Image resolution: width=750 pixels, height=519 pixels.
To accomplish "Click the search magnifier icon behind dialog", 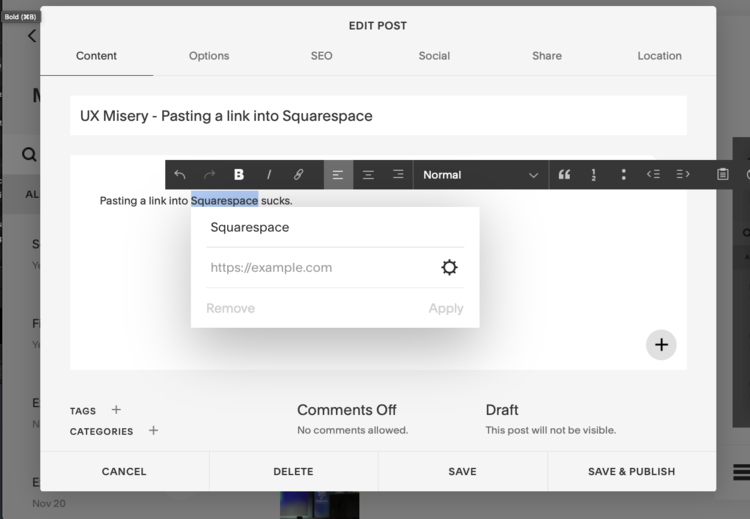I will pyautogui.click(x=29, y=155).
